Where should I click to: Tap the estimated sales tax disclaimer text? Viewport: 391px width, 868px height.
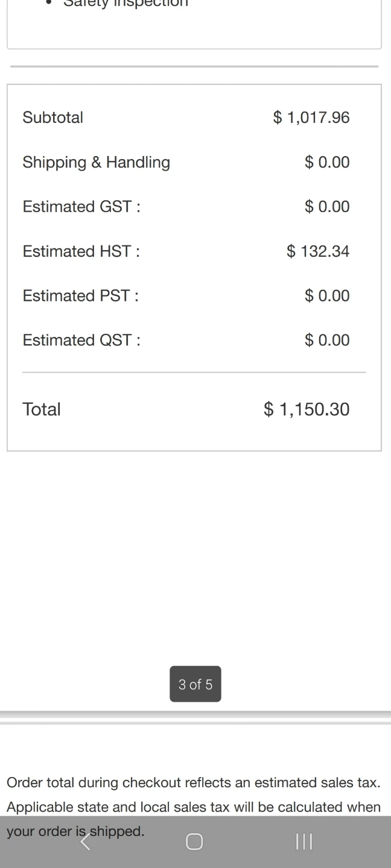tap(193, 795)
